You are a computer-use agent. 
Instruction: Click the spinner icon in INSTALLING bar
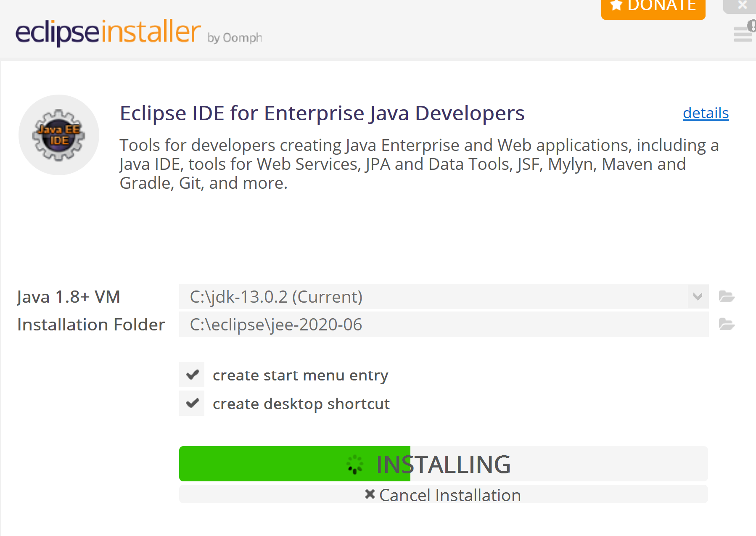point(355,464)
